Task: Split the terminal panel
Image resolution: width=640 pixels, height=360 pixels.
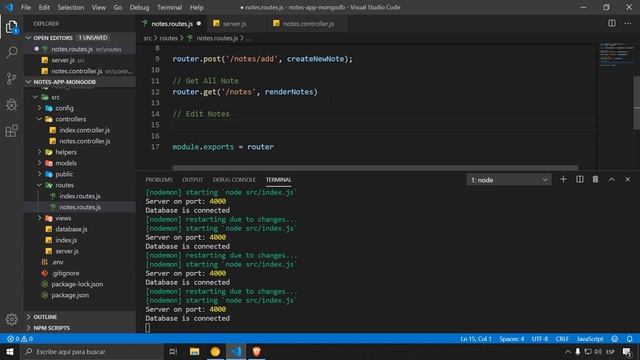Action: click(580, 179)
